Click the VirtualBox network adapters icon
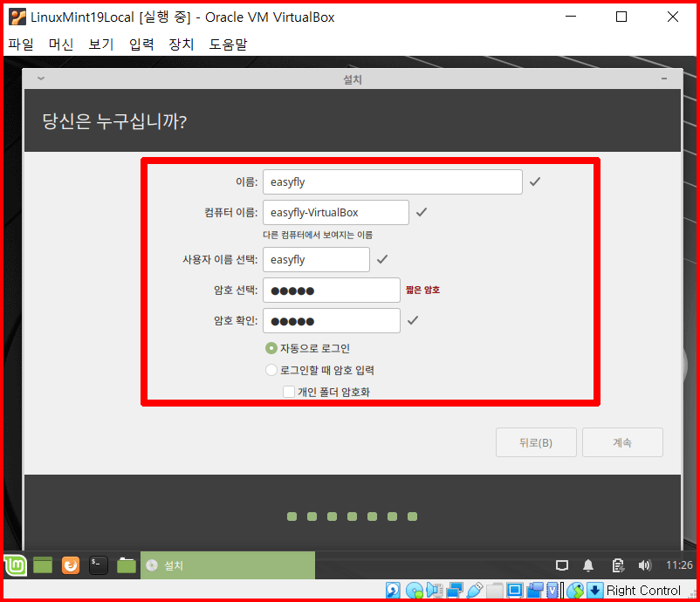 (x=455, y=591)
